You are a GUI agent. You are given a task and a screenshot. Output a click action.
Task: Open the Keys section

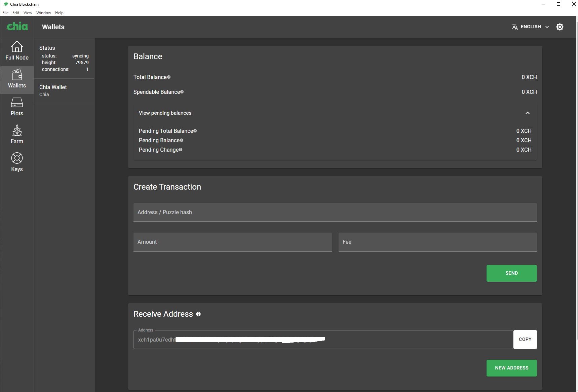pos(17,162)
